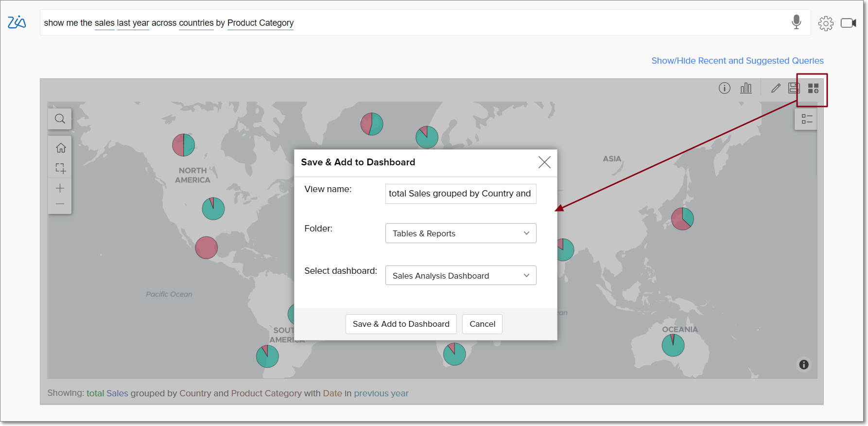Open the Sales Analysis Dashboard dropdown
This screenshot has height=426, width=868.
460,276
